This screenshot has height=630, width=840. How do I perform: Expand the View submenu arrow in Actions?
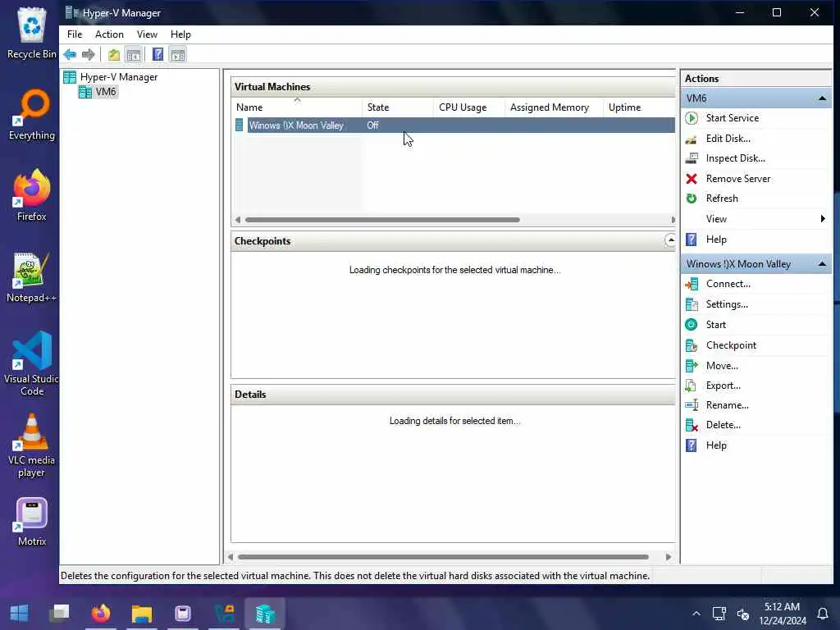pyautogui.click(x=823, y=218)
